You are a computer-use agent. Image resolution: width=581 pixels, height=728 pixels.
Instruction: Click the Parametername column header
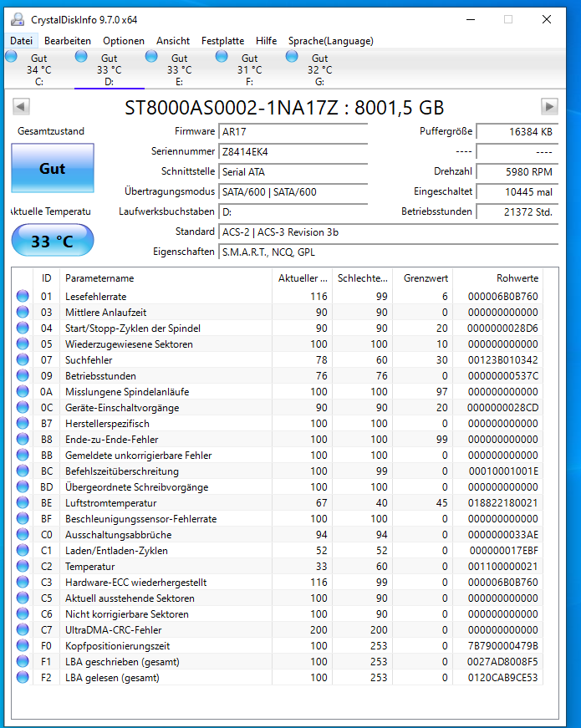pos(166,278)
